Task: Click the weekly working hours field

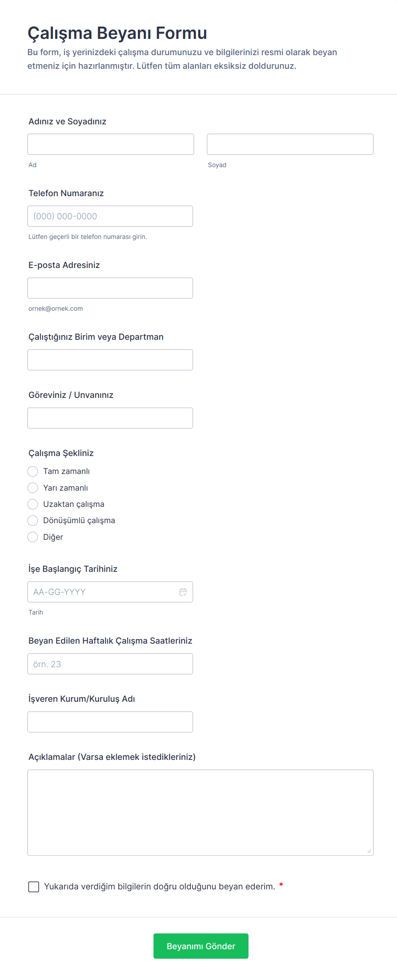Action: tap(110, 664)
